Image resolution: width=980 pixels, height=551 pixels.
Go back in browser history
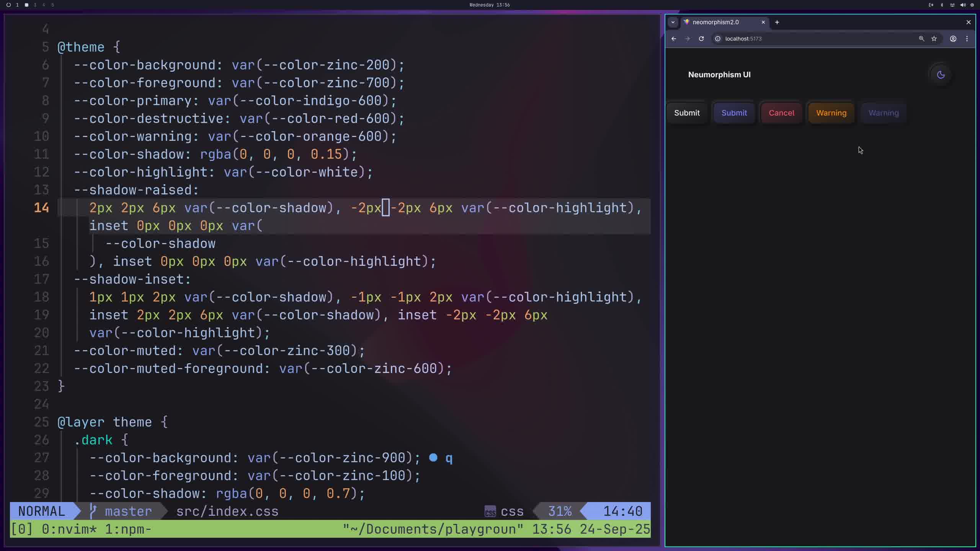[674, 39]
